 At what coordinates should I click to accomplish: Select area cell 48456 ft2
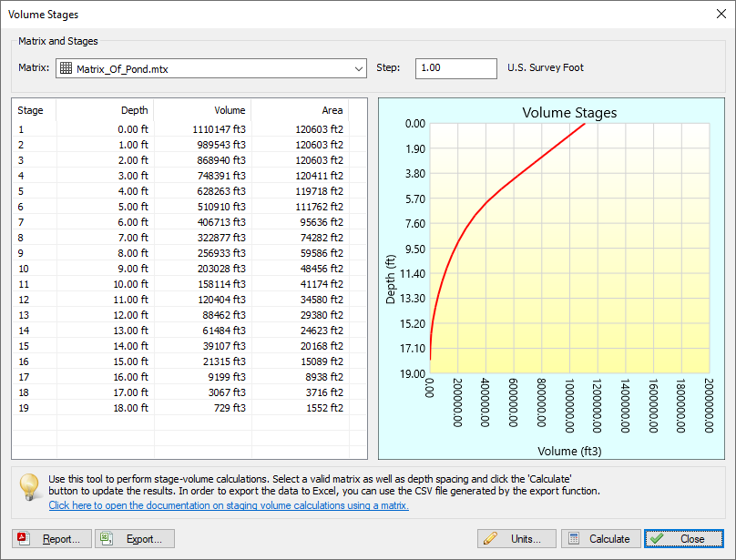pyautogui.click(x=322, y=269)
